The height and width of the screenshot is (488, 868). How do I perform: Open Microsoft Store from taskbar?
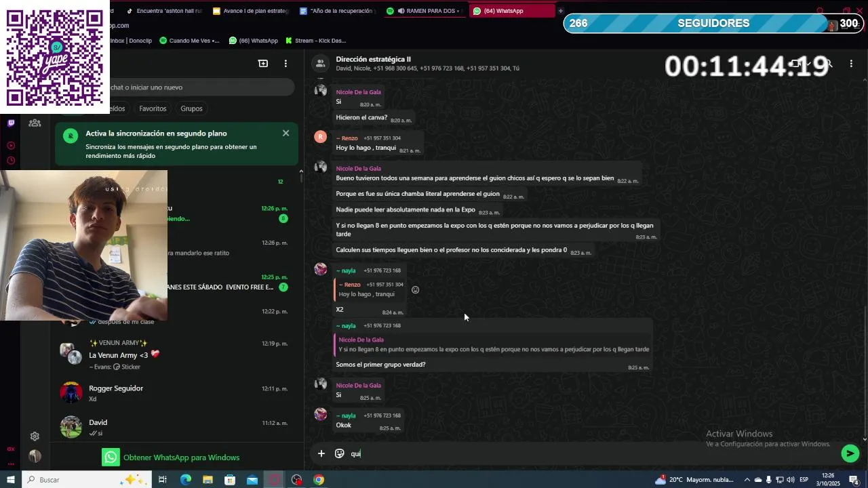(x=230, y=480)
